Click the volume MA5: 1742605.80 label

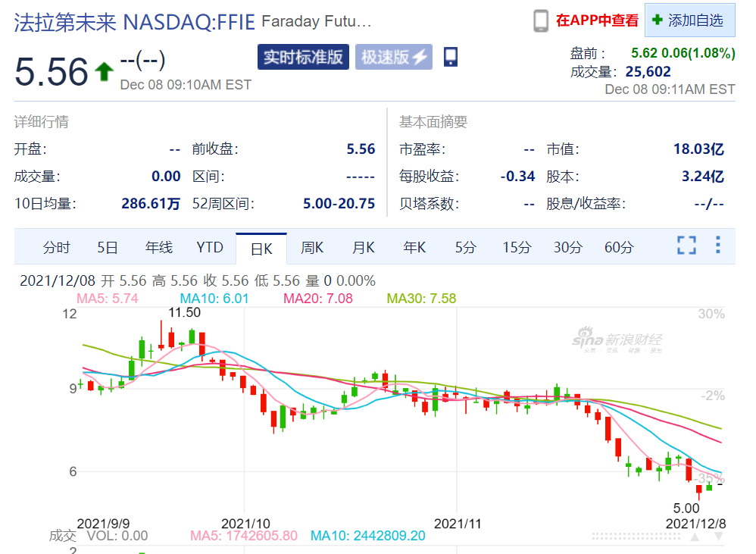point(243,536)
